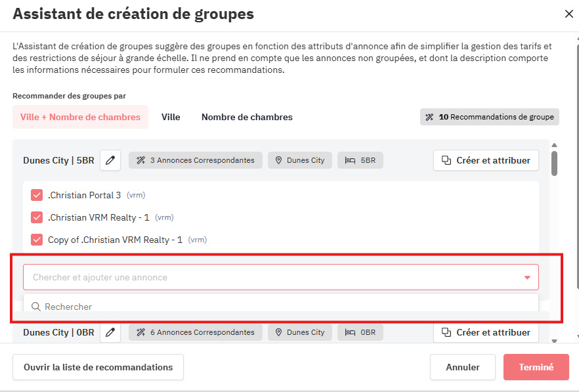Click the Terminé button
This screenshot has width=579, height=392.
pos(536,367)
